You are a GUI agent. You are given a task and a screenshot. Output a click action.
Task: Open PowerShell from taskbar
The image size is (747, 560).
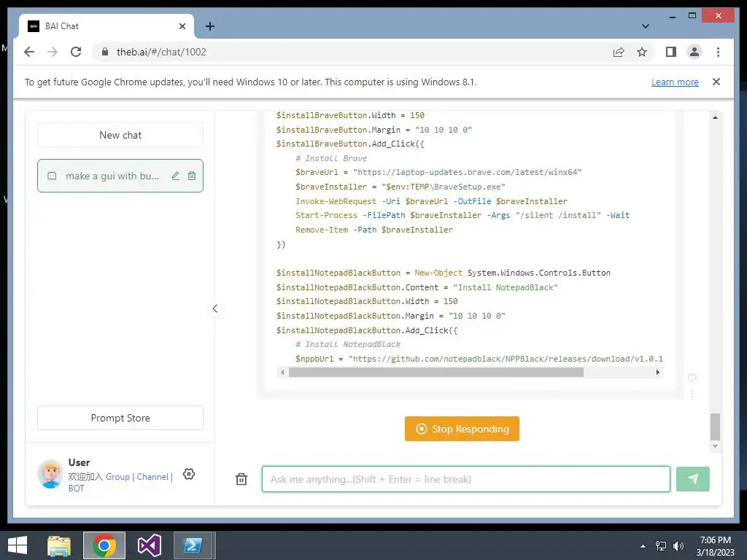[x=193, y=545]
